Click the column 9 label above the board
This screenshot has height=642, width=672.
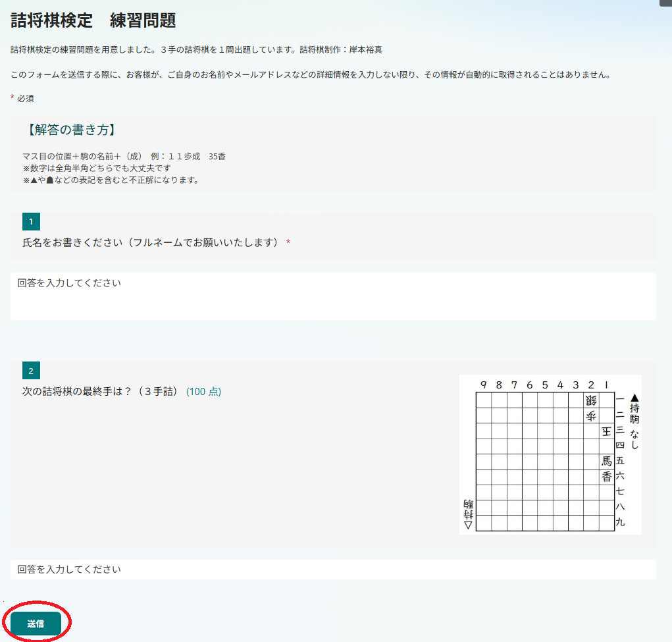[483, 385]
